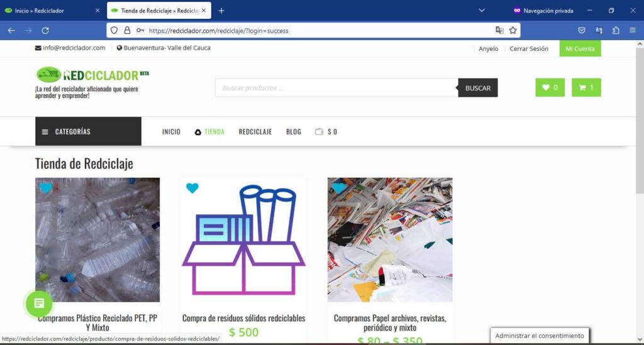Toggle wishlist heart on plastic bottles product
644x345 pixels.
point(45,188)
